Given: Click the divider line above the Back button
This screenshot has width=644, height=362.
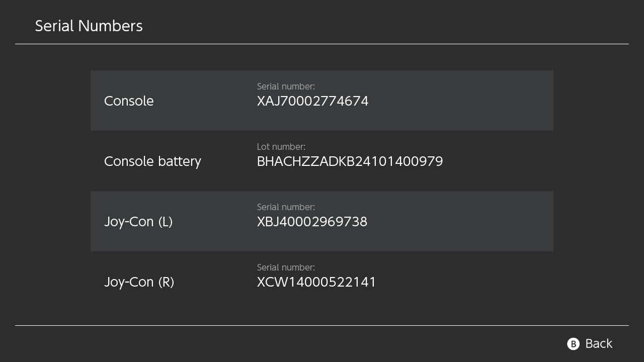Looking at the screenshot, I should coord(322,326).
